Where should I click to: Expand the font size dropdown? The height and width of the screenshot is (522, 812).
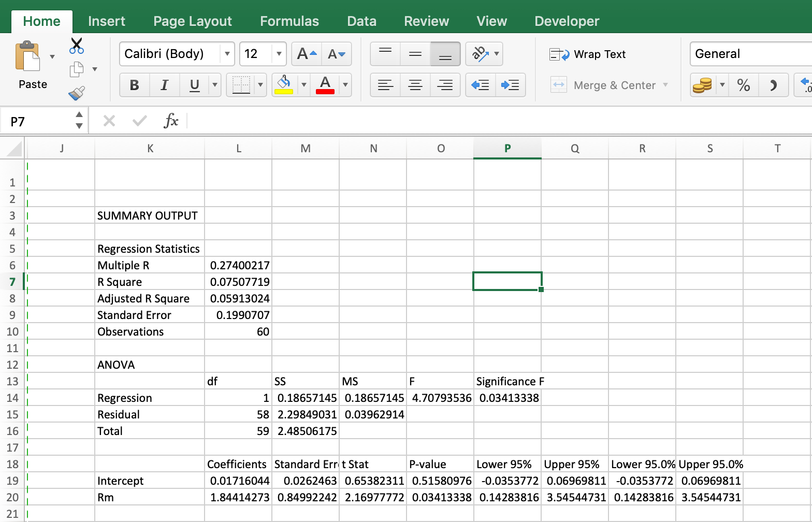coord(279,54)
